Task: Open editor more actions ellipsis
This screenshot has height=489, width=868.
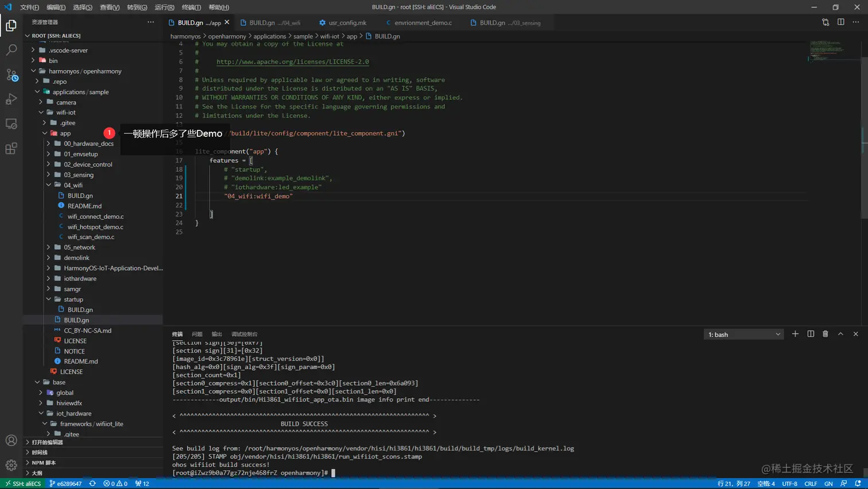Action: [x=856, y=22]
